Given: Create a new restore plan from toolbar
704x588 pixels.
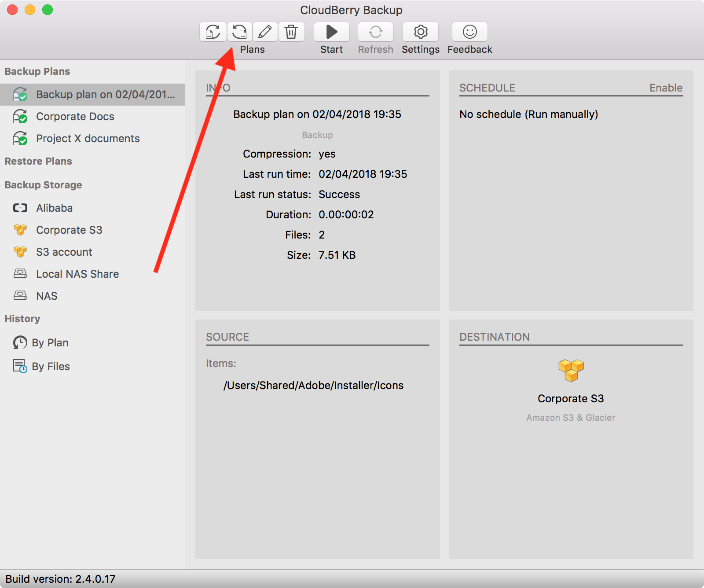Looking at the screenshot, I should [x=240, y=32].
